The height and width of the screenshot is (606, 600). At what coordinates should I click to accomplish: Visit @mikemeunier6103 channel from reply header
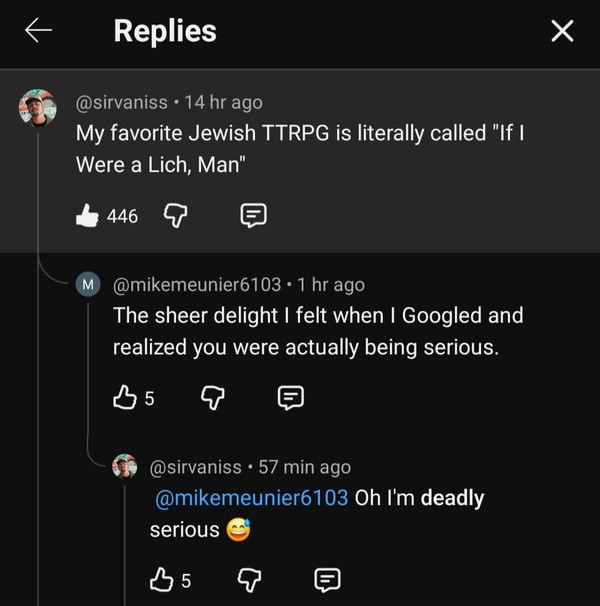coord(197,285)
